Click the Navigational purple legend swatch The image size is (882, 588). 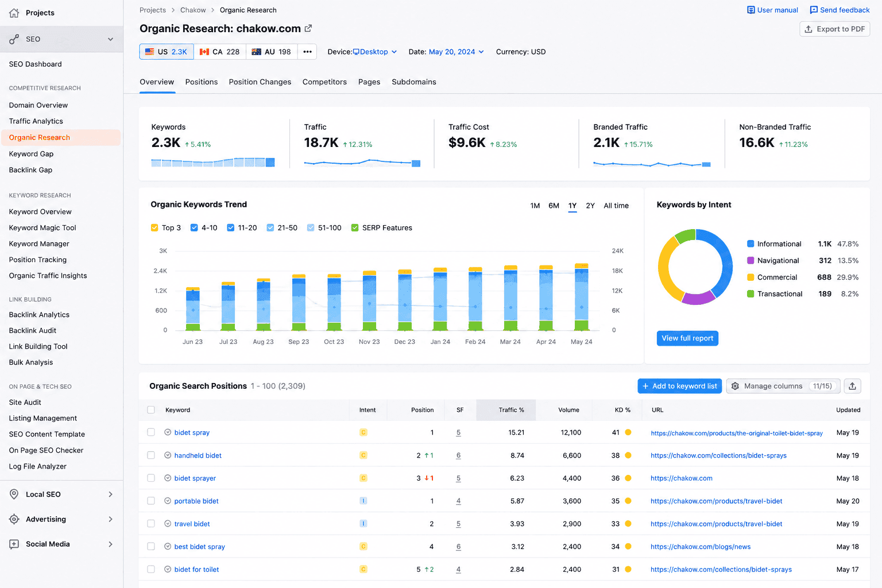tap(751, 260)
